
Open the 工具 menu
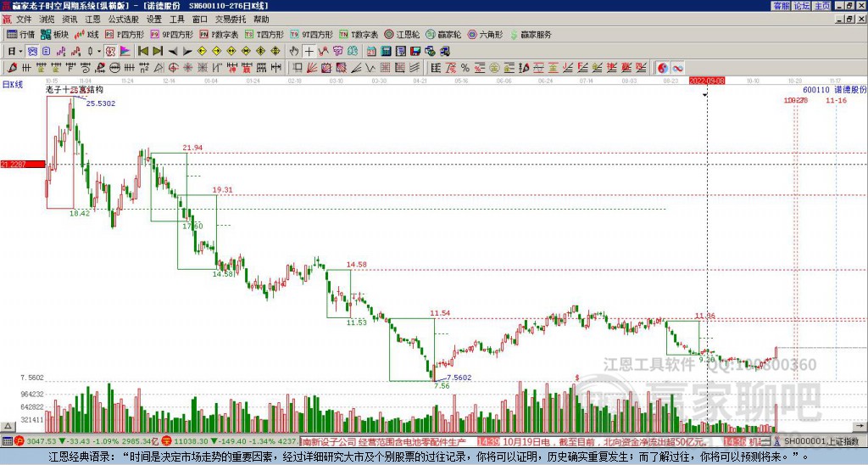[x=176, y=20]
